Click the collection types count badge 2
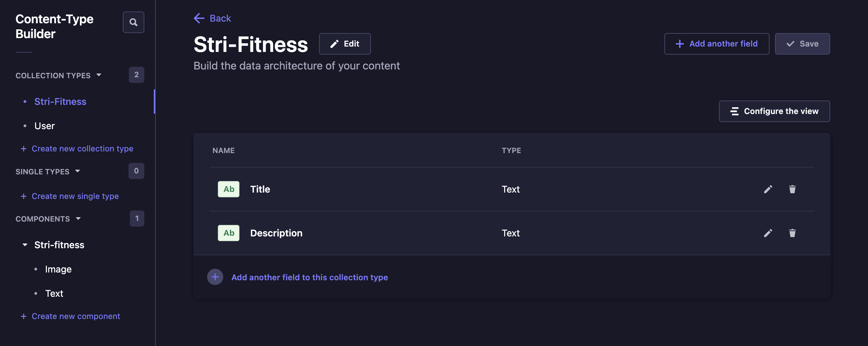 pos(137,75)
